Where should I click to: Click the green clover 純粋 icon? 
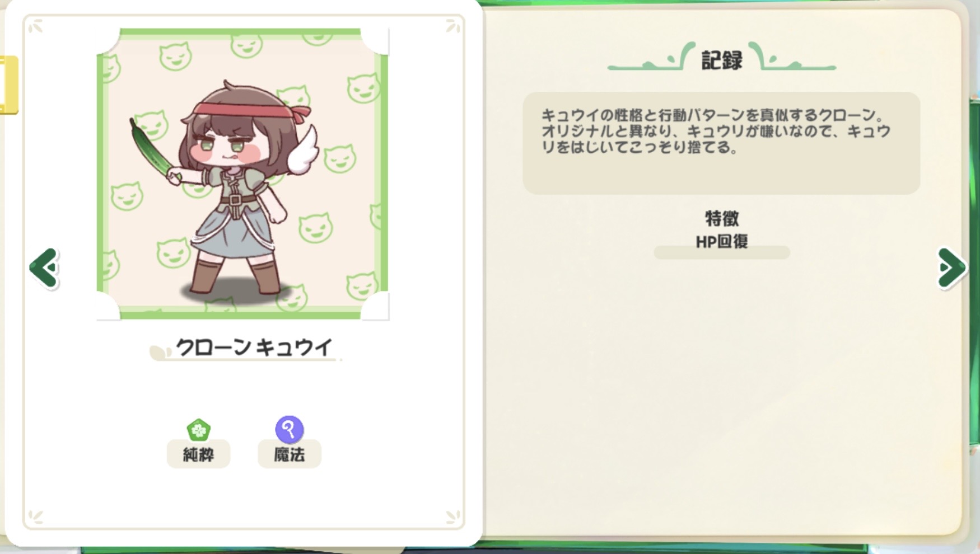[x=198, y=430]
